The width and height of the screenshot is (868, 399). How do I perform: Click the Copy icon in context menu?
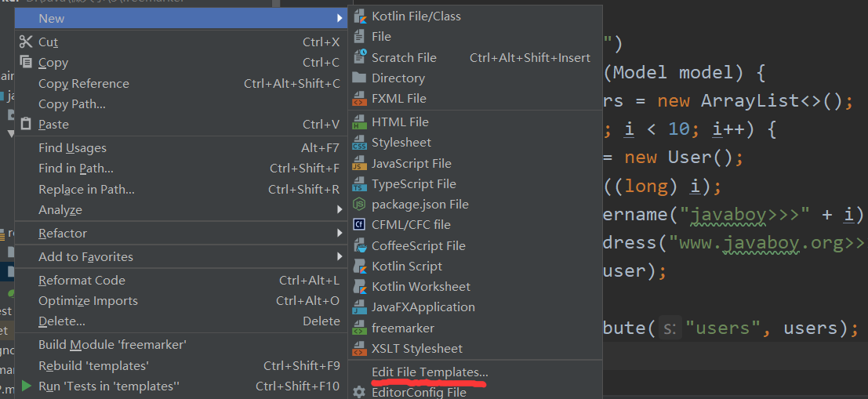[x=26, y=62]
